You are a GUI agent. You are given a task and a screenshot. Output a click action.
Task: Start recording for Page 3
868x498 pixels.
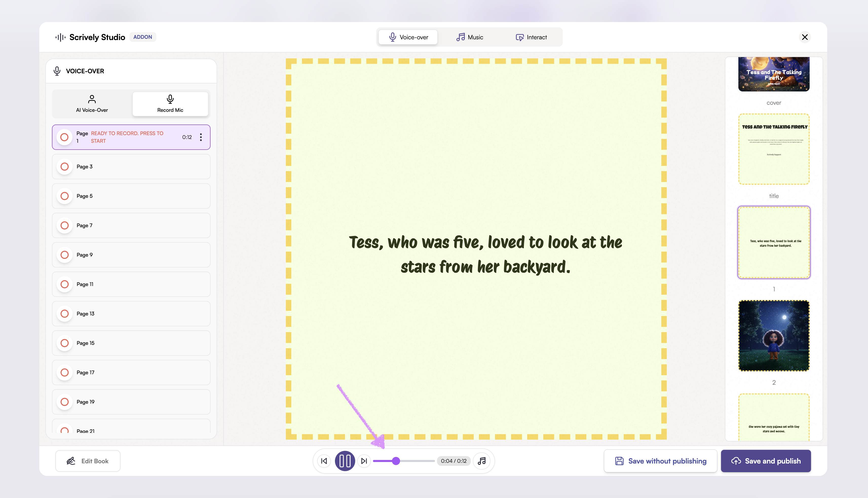tap(65, 167)
